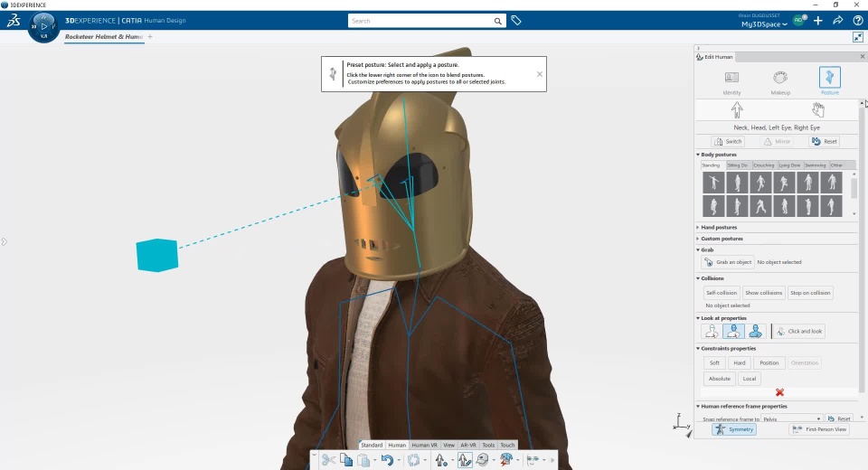Click the search magnifier icon
This screenshot has height=470, width=868.
click(497, 21)
